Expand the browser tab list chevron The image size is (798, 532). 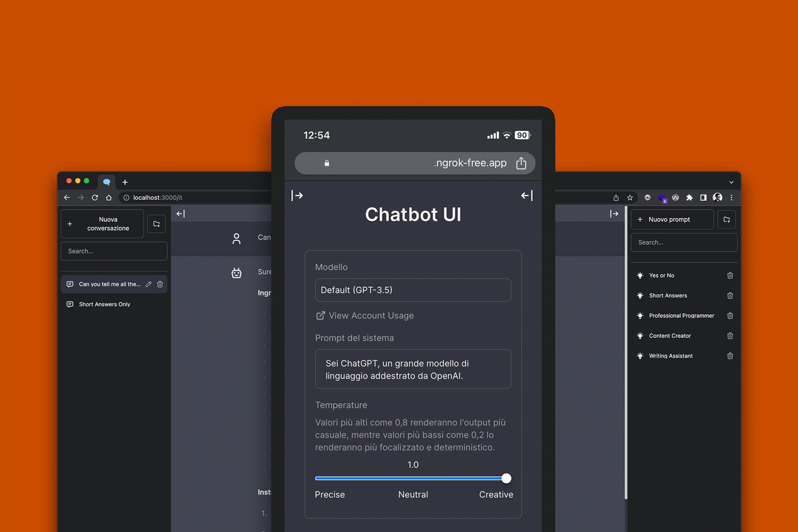[x=731, y=182]
